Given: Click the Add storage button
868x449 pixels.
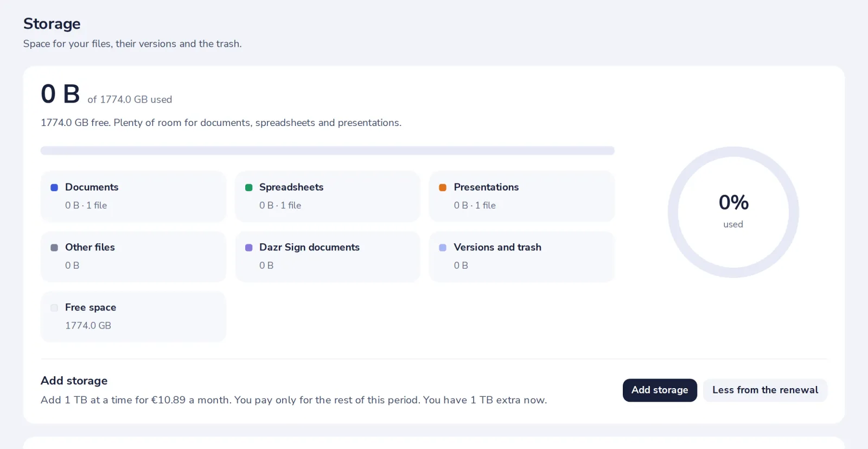Looking at the screenshot, I should 660,390.
